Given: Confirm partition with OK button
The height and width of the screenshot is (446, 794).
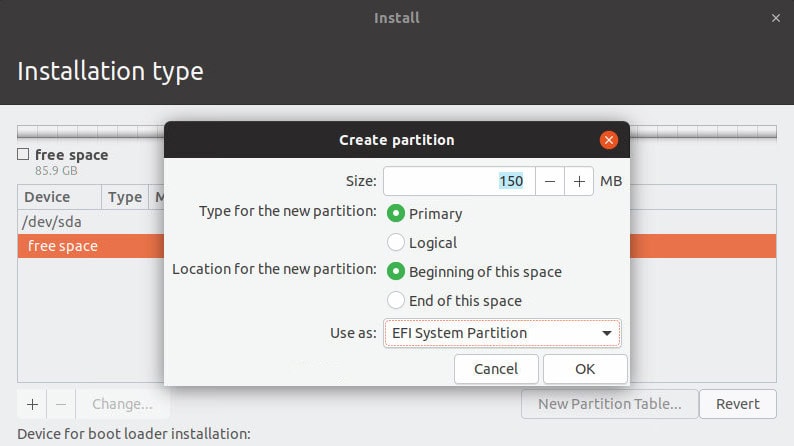Looking at the screenshot, I should coord(585,369).
